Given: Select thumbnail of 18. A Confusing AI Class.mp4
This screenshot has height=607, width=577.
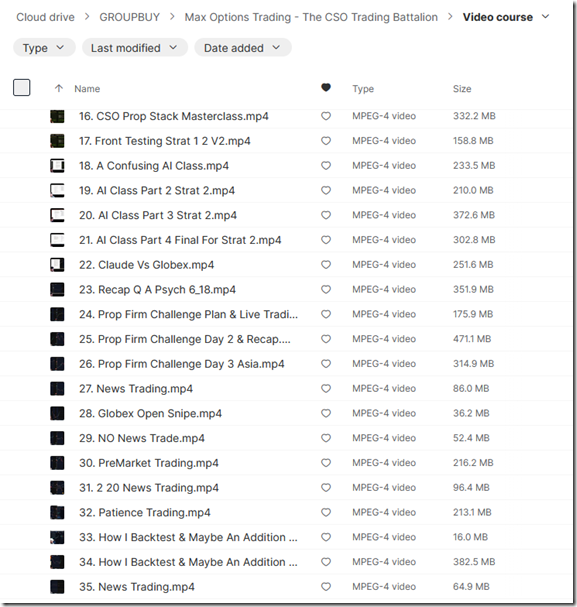Looking at the screenshot, I should click(57, 166).
